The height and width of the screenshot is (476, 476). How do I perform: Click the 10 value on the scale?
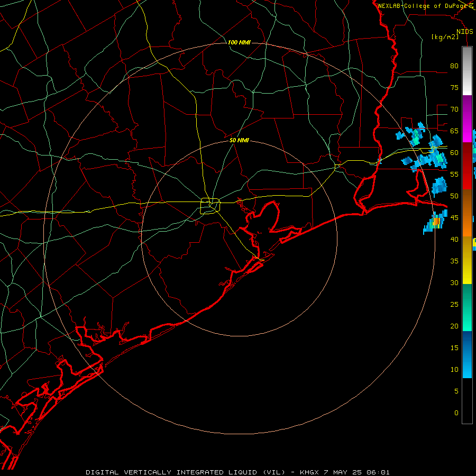(454, 370)
